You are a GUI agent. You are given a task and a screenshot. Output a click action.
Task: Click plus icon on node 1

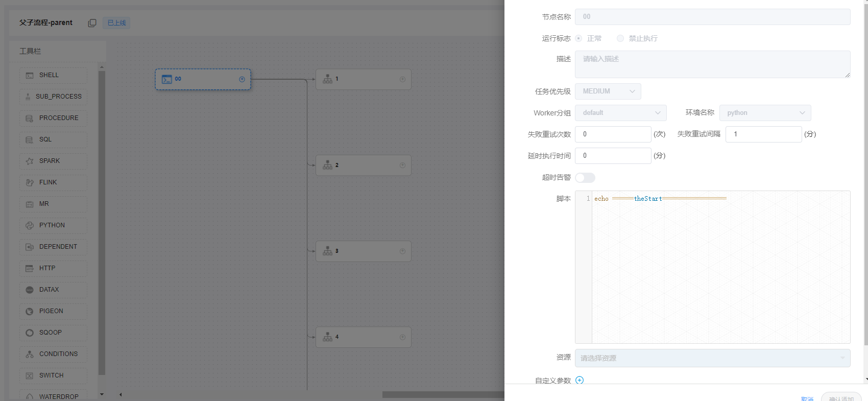point(402,79)
